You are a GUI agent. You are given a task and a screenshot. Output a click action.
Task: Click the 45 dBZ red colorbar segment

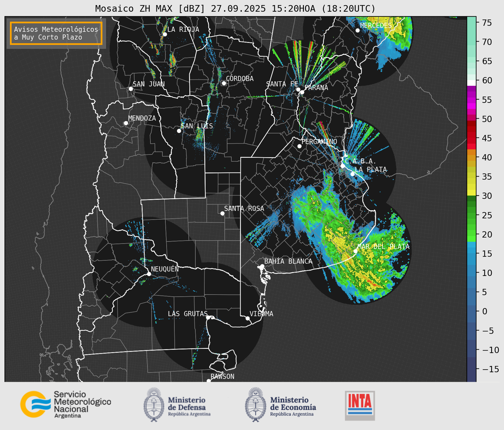click(x=471, y=138)
